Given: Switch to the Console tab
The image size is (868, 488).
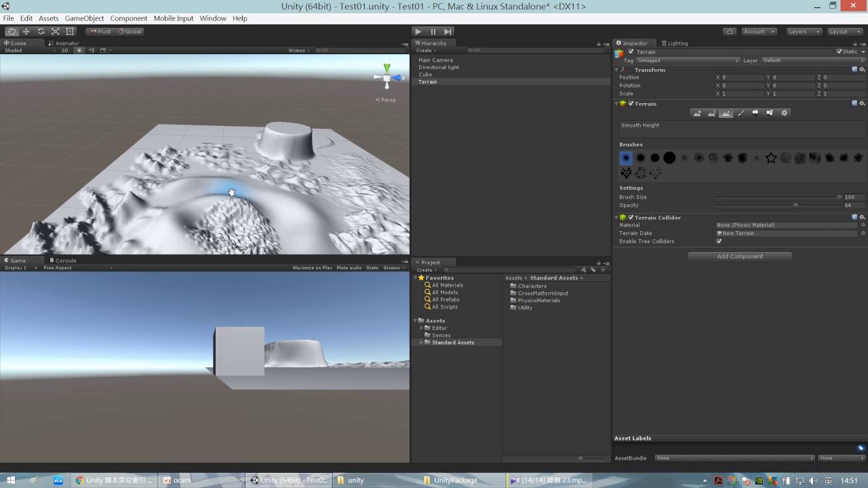Looking at the screenshot, I should click(62, 260).
